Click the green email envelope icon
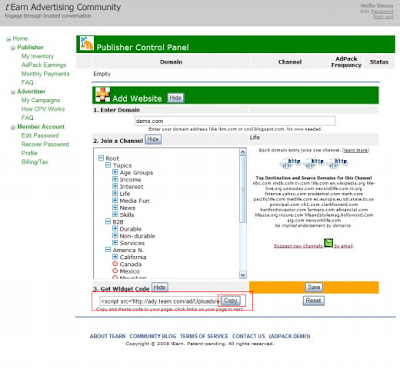Image resolution: width=400 pixels, height=369 pixels. (x=328, y=243)
